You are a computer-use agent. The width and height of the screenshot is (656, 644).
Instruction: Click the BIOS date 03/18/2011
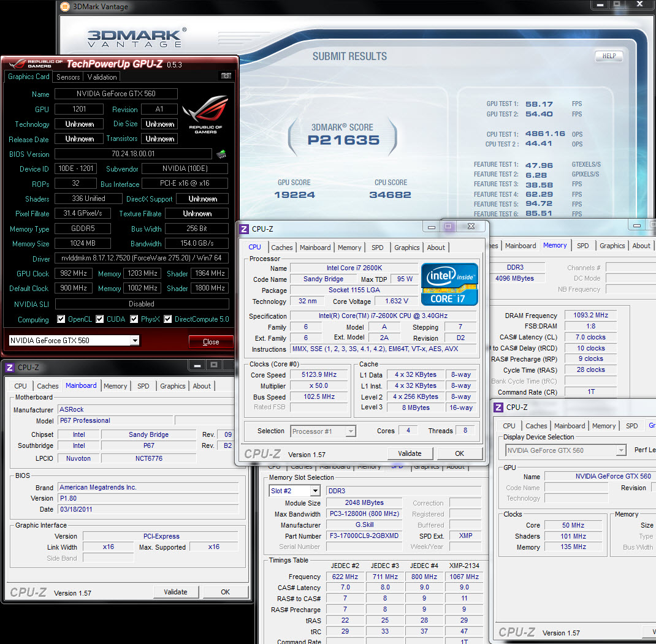point(148,509)
